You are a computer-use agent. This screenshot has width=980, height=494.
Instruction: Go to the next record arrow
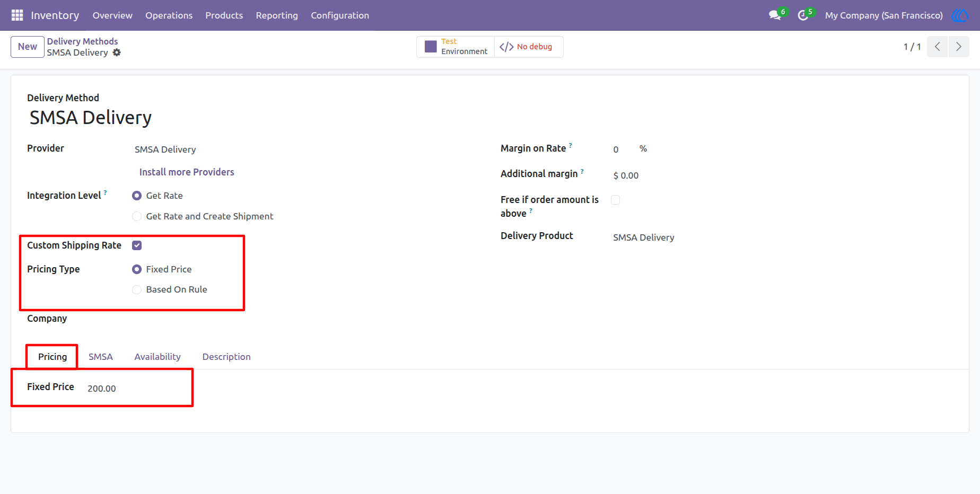pos(959,47)
